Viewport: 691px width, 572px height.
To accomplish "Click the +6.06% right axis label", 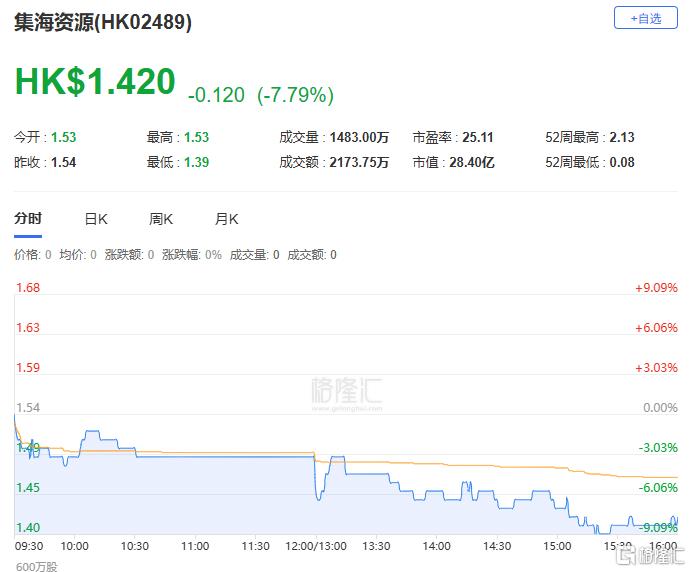I will pos(656,328).
